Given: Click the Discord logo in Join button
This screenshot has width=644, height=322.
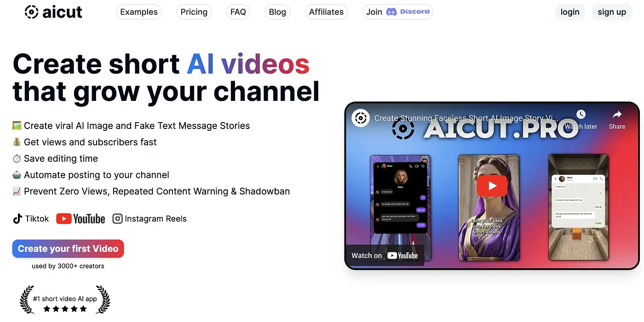Looking at the screenshot, I should point(391,12).
